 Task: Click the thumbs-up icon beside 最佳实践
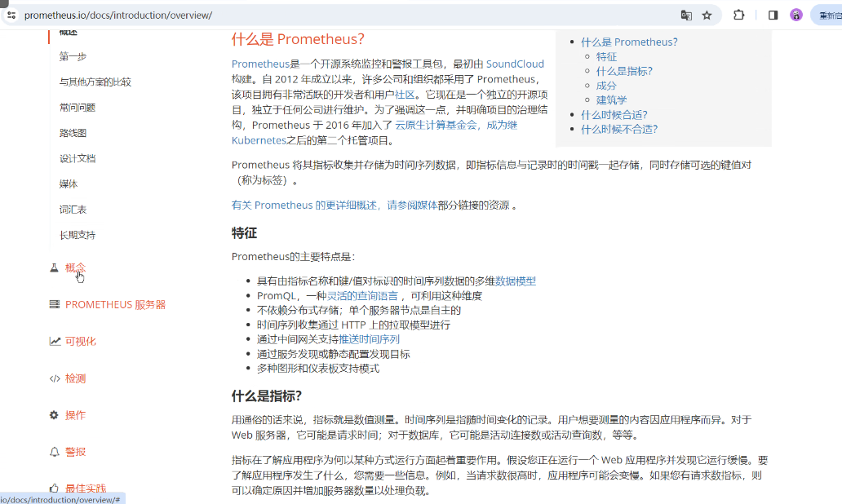pyautogui.click(x=54, y=489)
